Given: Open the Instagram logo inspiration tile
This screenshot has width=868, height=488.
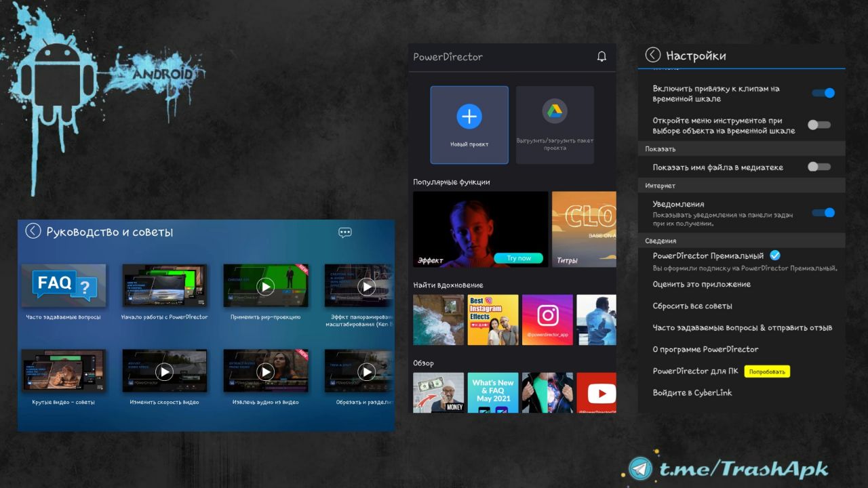Looking at the screenshot, I should pyautogui.click(x=547, y=319).
